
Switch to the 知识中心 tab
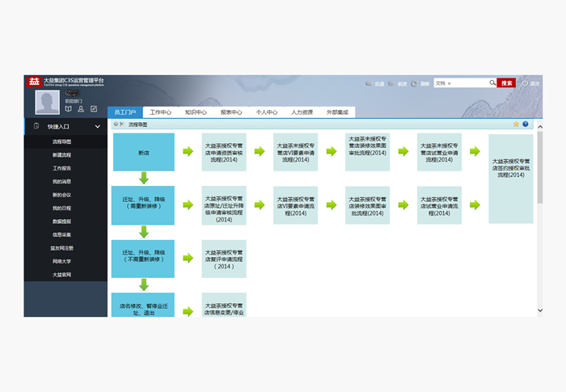[196, 112]
